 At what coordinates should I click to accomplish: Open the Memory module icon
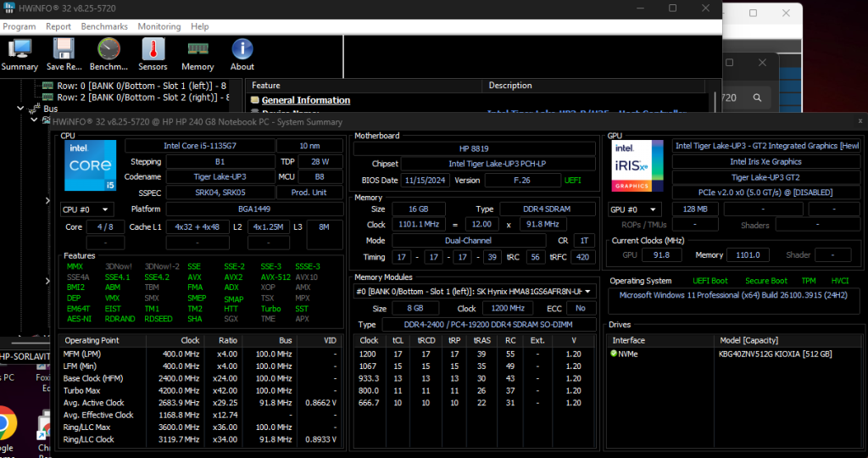click(198, 49)
